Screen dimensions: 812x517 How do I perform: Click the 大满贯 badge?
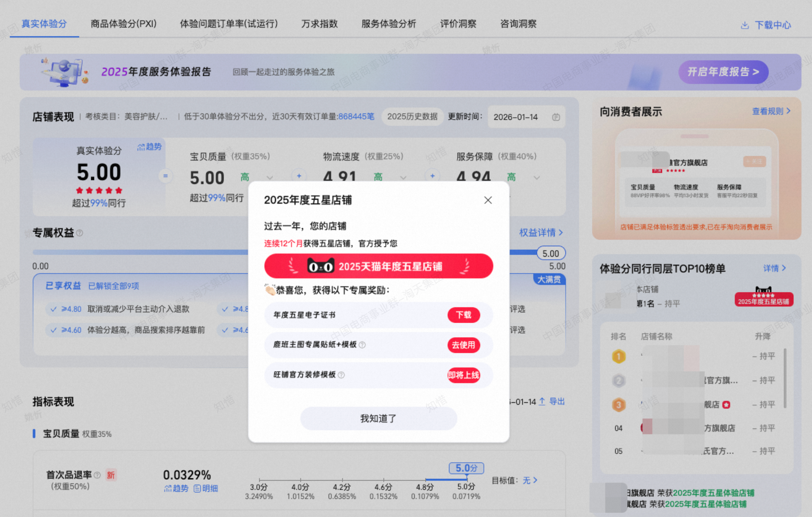pos(549,280)
